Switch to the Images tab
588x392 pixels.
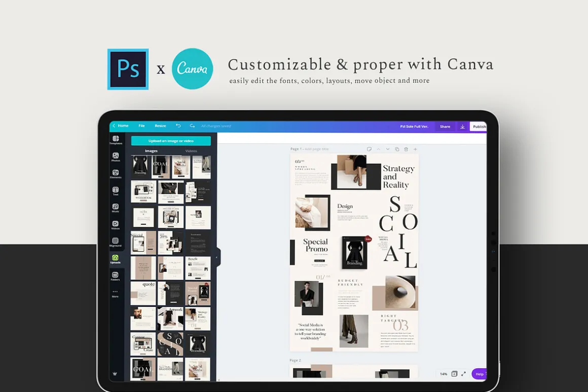pyautogui.click(x=151, y=151)
